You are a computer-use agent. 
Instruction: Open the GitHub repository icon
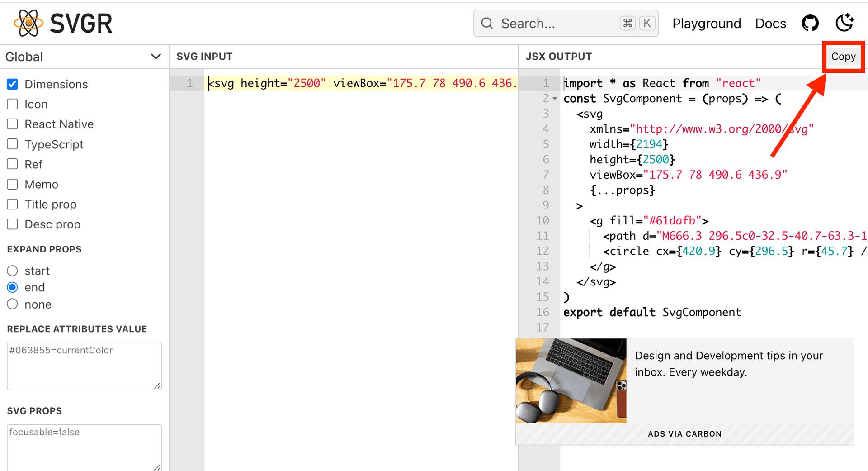[810, 23]
